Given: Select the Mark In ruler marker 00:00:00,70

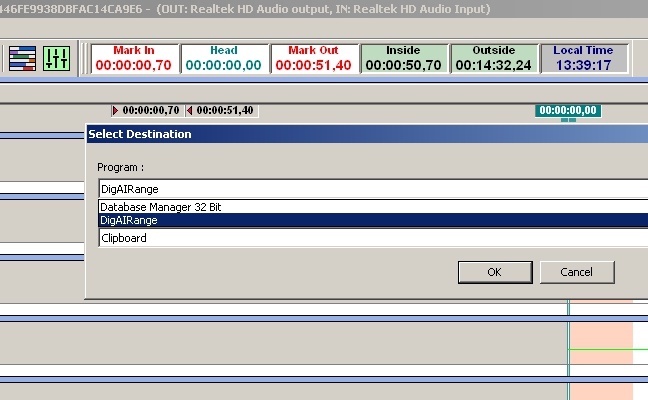Looking at the screenshot, I should pos(146,110).
